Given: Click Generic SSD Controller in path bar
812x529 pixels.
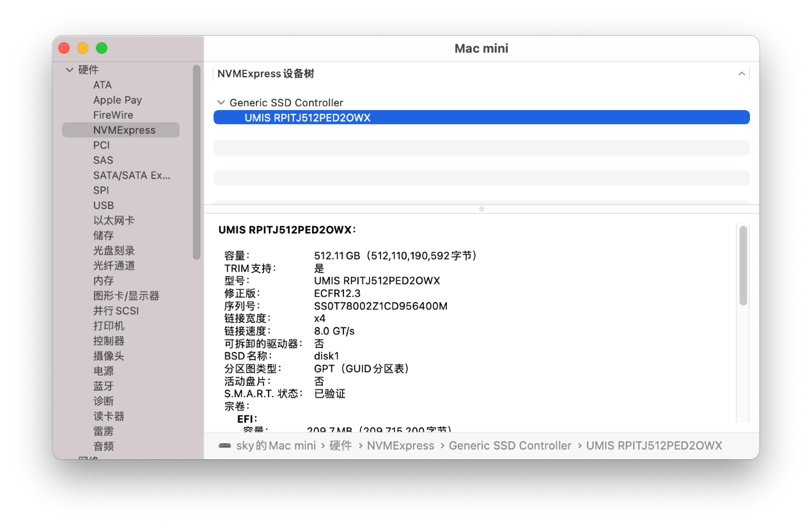Looking at the screenshot, I should (x=510, y=446).
